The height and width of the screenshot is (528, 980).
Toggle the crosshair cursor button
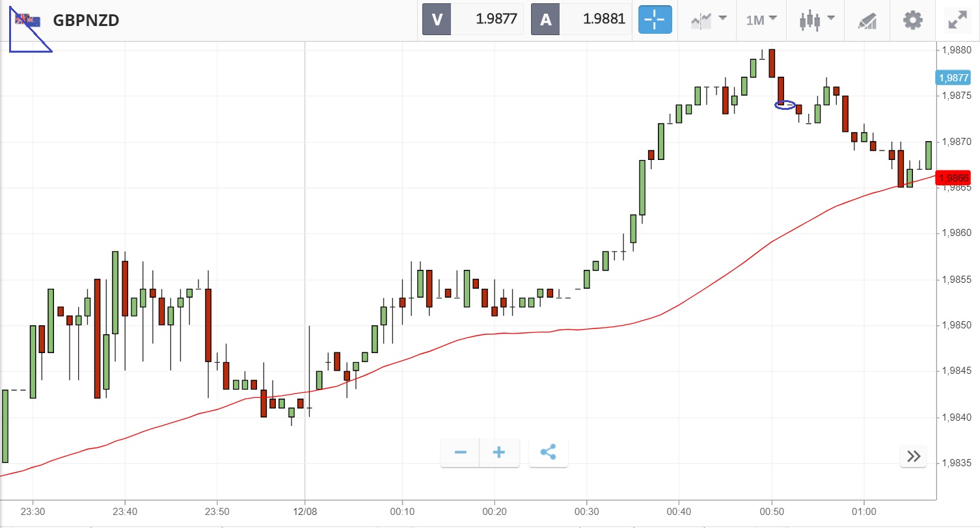(655, 20)
